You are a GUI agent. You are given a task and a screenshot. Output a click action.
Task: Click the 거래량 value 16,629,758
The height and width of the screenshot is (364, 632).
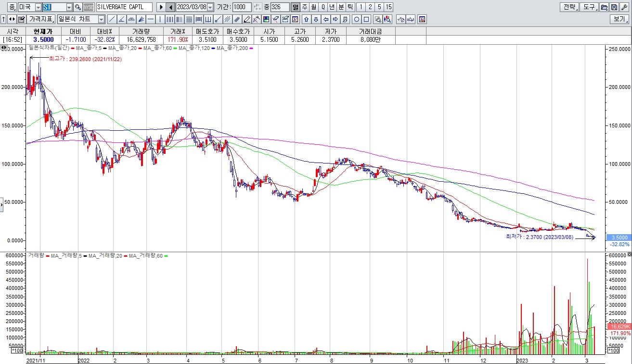(x=142, y=39)
